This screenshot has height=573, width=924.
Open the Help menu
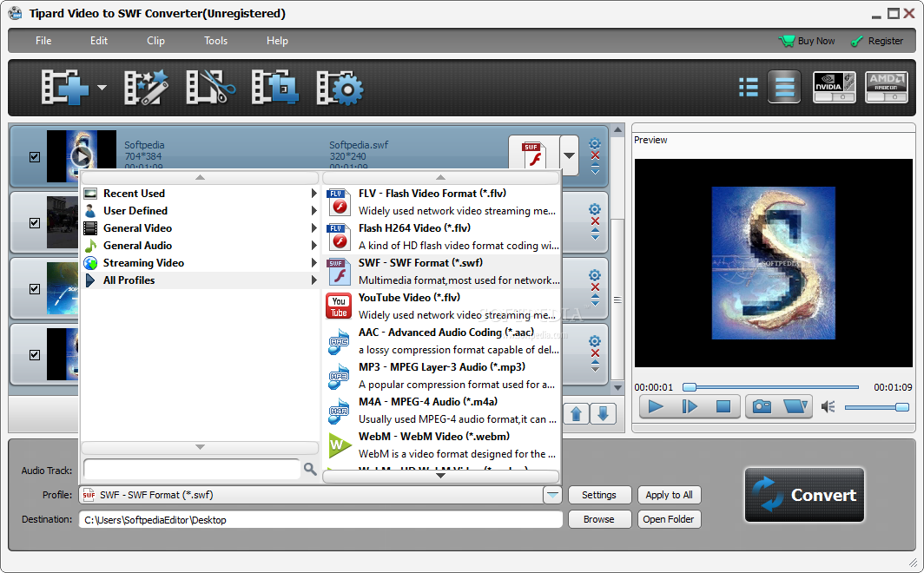(x=277, y=41)
